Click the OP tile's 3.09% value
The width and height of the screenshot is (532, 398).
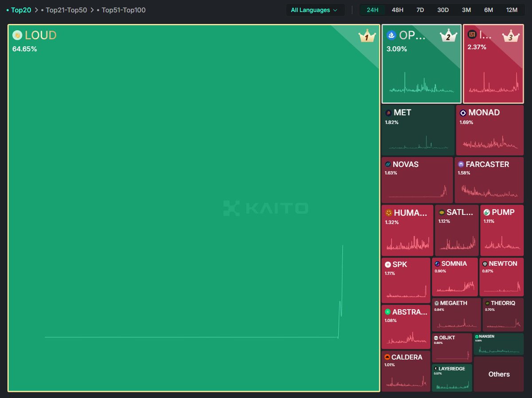click(397, 49)
